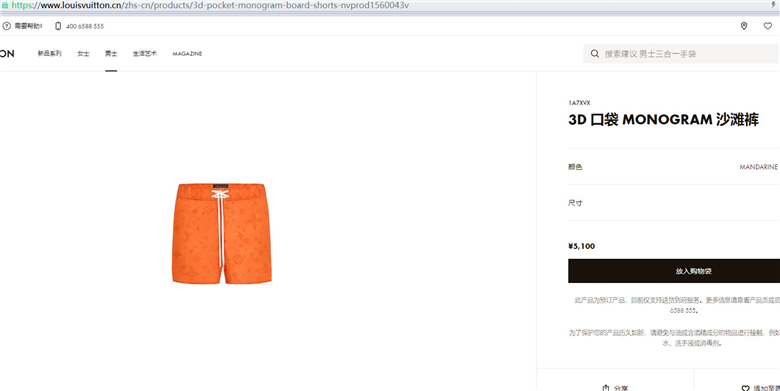Select the 男士 menu item
Screen dimensions: 780x391
111,54
